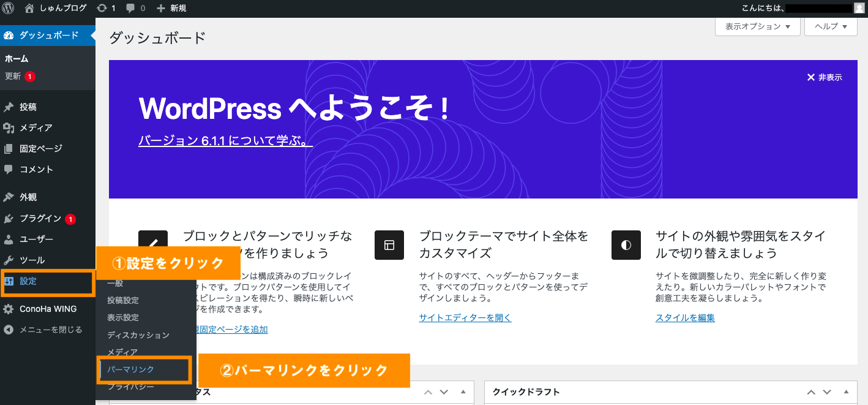Click the ツール wrench icon
Screen dimensions: 868x405
9,260
